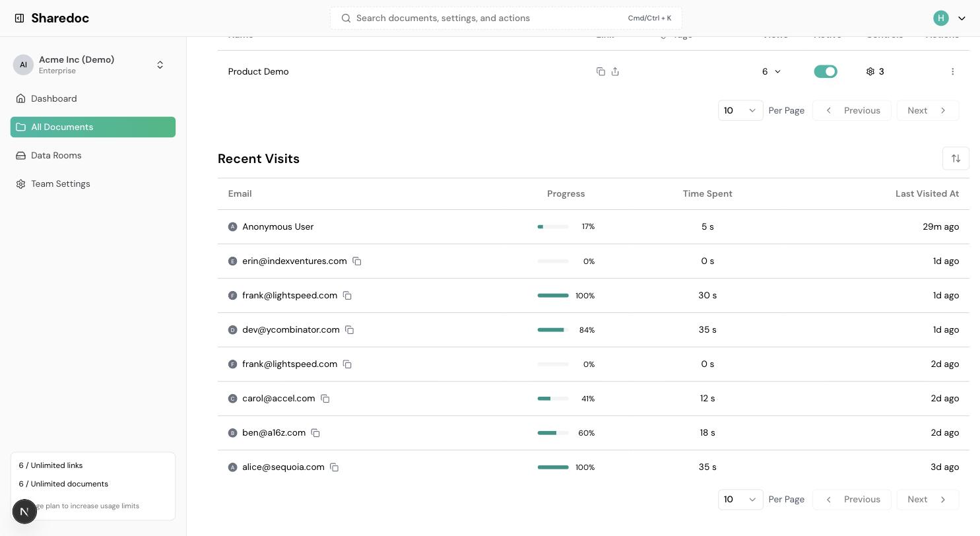Open Data Rooms
Image resolution: width=980 pixels, height=536 pixels.
click(93, 156)
